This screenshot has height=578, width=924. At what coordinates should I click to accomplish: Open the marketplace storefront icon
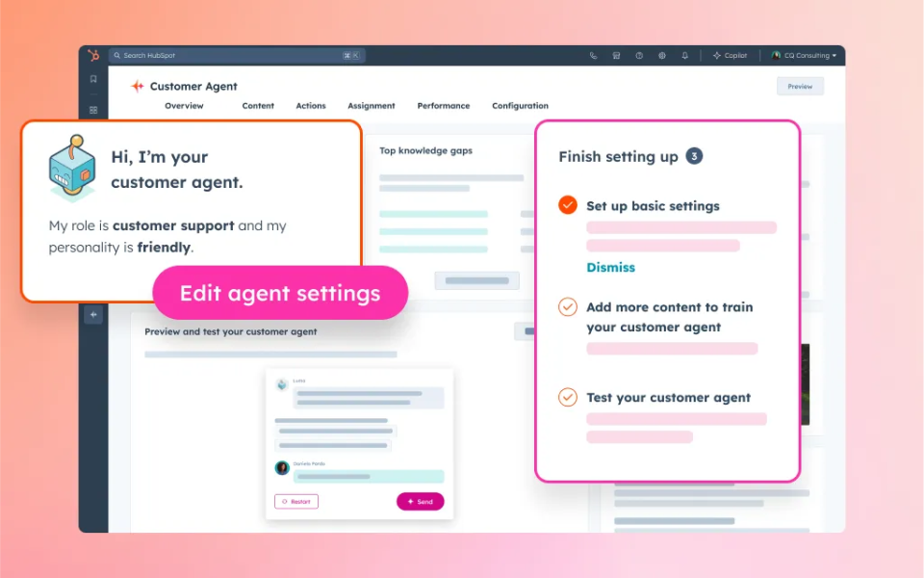[616, 56]
